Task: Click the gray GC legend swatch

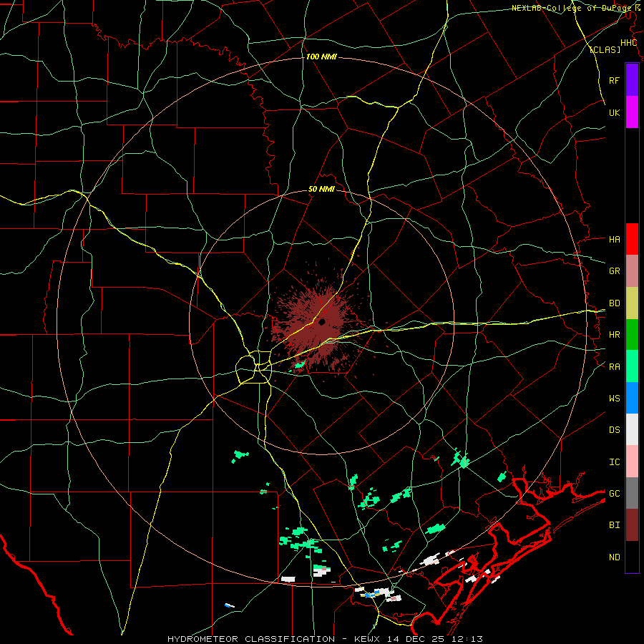Action: point(632,493)
